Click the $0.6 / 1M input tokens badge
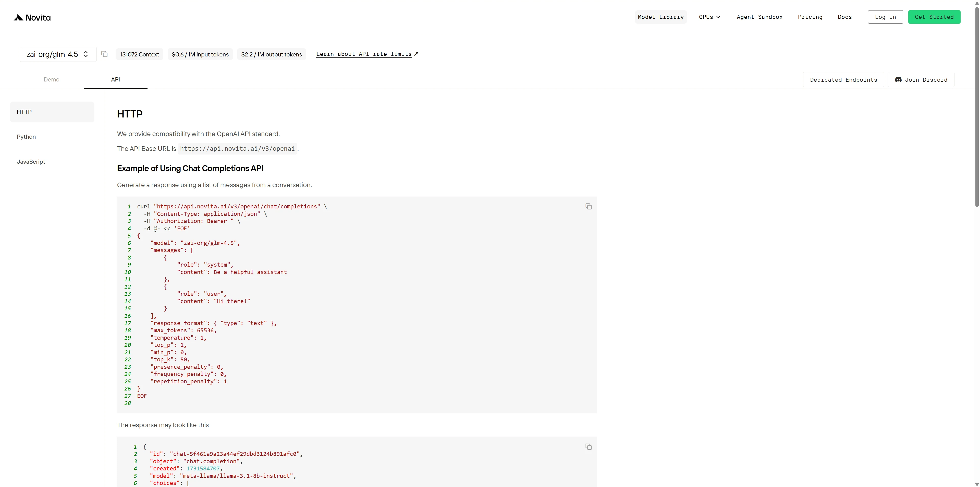Screen dimensions: 980x487 [200, 54]
